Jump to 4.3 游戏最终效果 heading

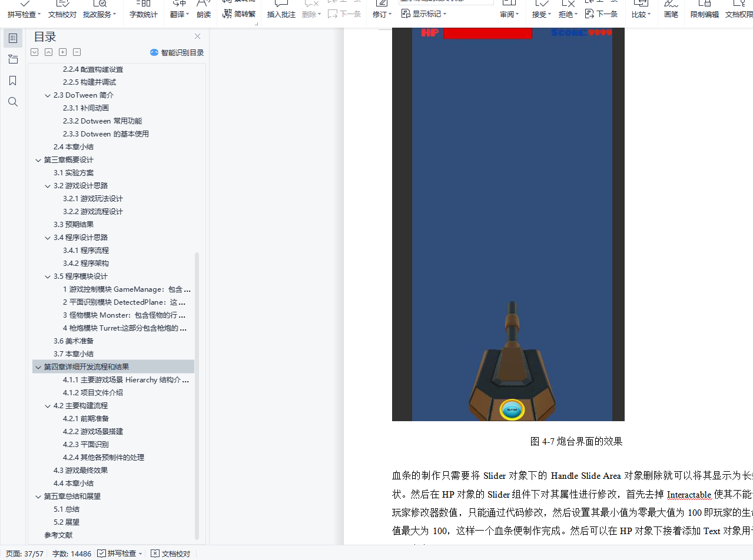[81, 471]
